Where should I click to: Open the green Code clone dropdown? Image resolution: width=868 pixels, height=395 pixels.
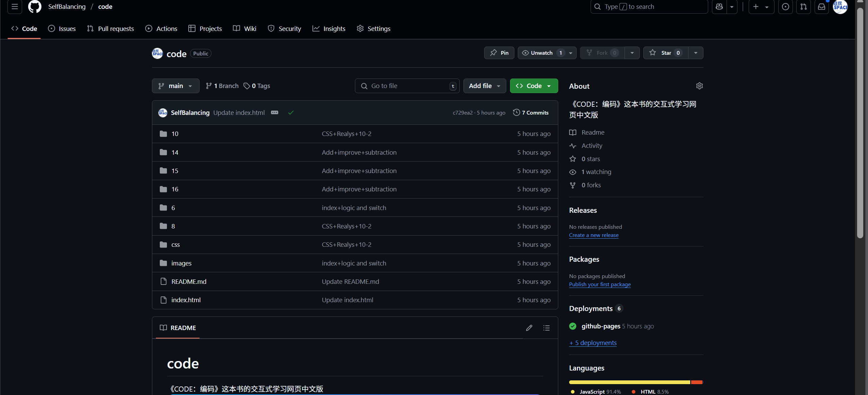(x=534, y=86)
